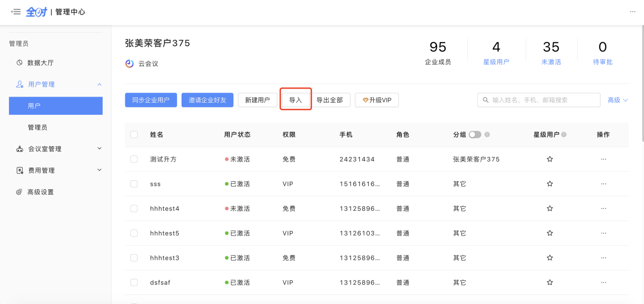
Task: Open actions menu for dsfsaf
Action: point(603,282)
